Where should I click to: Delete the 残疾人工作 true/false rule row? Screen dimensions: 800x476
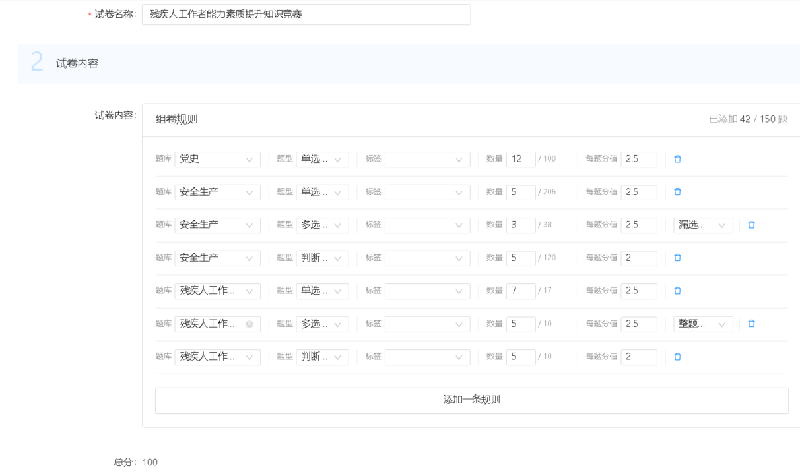(677, 357)
